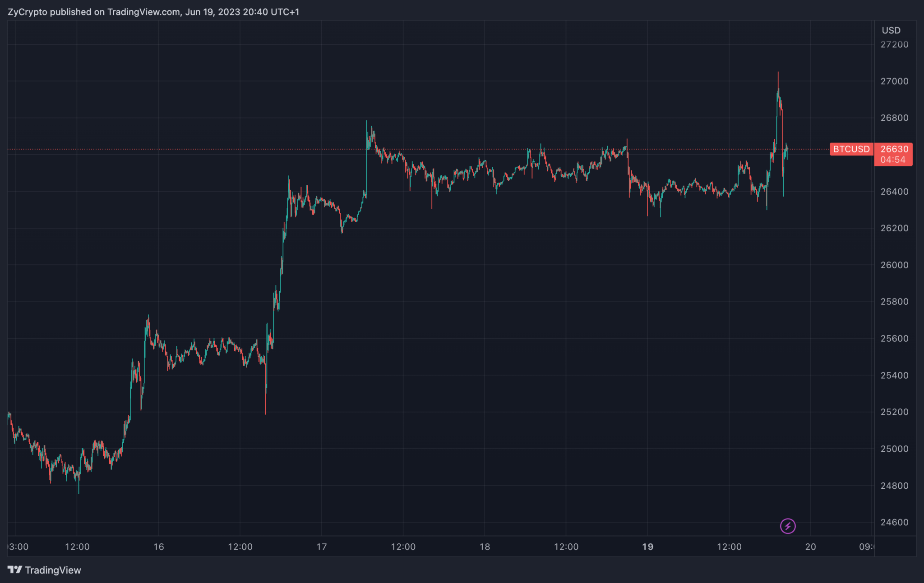Click the red countdown timer under the price
The height and width of the screenshot is (583, 924).
(893, 159)
